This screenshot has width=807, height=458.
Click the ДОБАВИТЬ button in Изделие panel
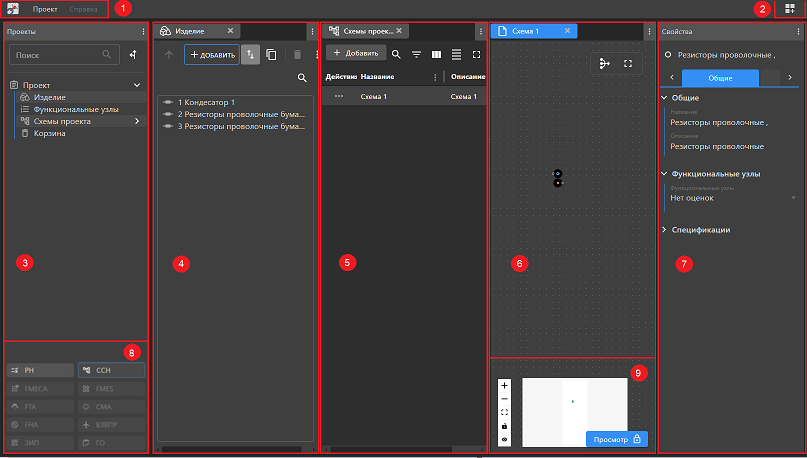click(212, 54)
